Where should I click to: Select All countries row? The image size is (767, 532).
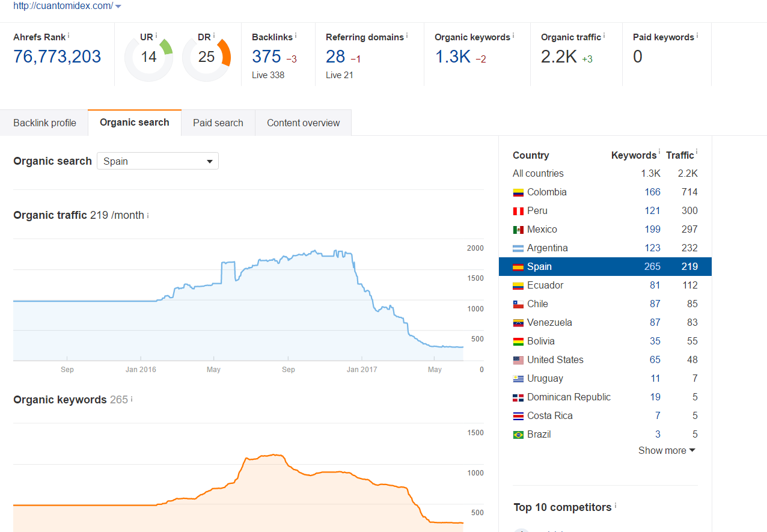pyautogui.click(x=605, y=174)
